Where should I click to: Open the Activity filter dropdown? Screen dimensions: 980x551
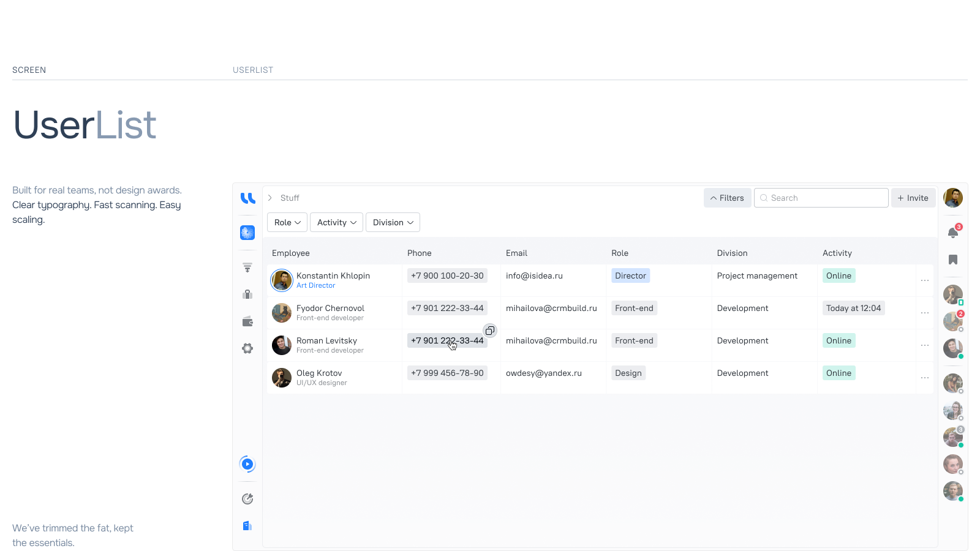(336, 222)
